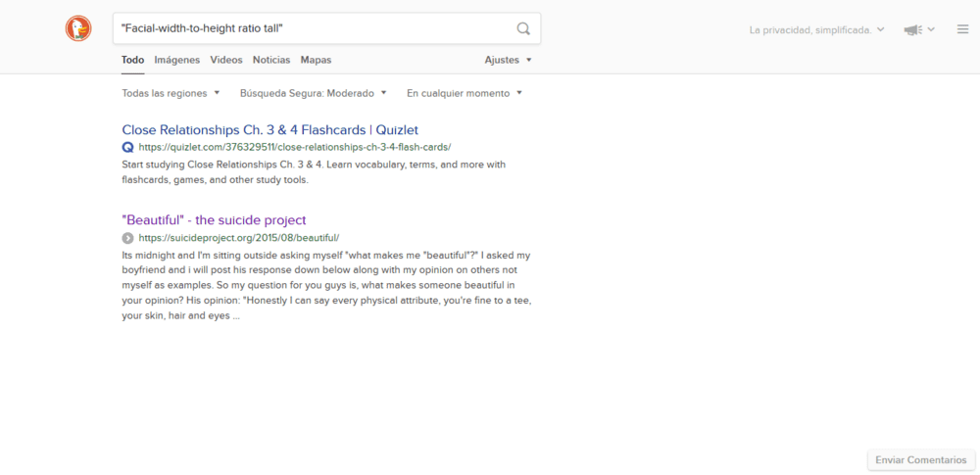980x475 pixels.
Task: Click the Enviar Comentarios button
Action: (x=920, y=459)
